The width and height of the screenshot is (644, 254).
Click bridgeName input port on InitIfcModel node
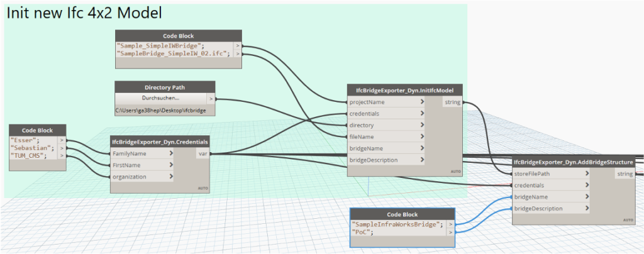pyautogui.click(x=386, y=148)
